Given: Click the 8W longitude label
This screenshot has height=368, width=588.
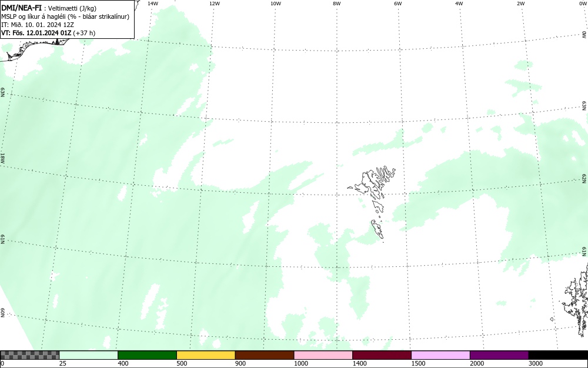Looking at the screenshot, I should click(x=336, y=4).
